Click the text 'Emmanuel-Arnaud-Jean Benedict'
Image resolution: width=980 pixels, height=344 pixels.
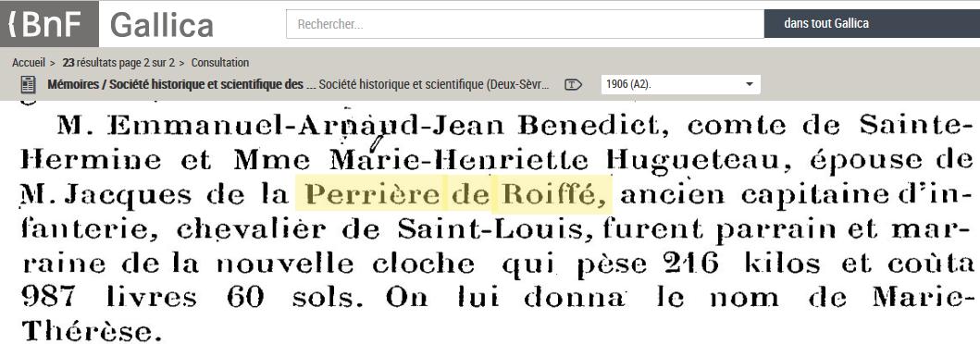click(x=384, y=127)
